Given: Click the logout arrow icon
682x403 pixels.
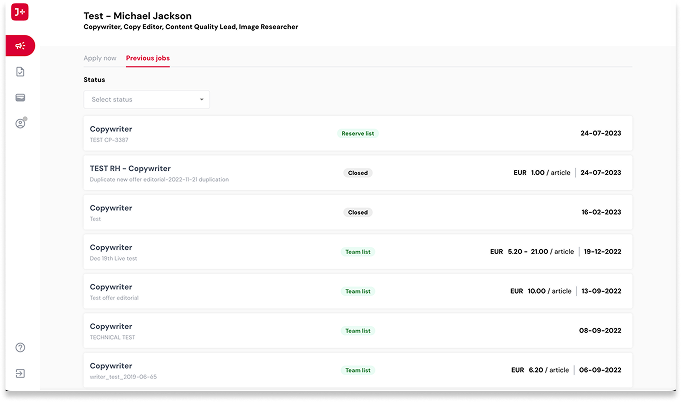Looking at the screenshot, I should [x=20, y=373].
